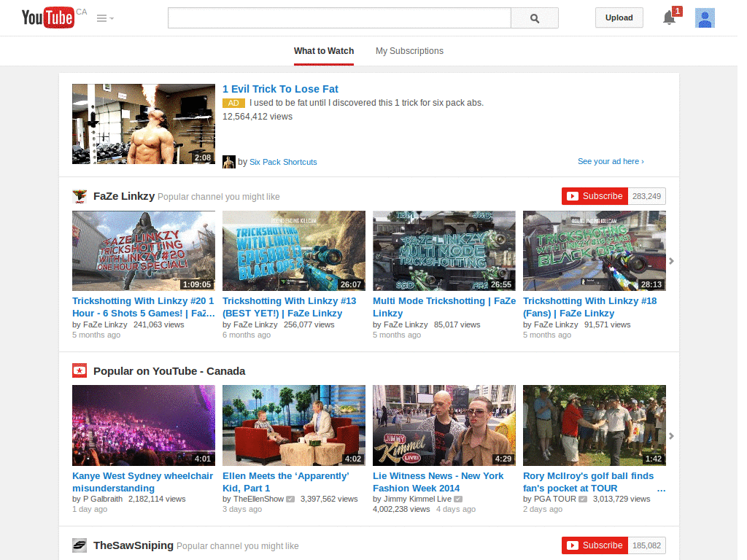Select the What to Watch tab
The image size is (747, 560).
coord(324,51)
